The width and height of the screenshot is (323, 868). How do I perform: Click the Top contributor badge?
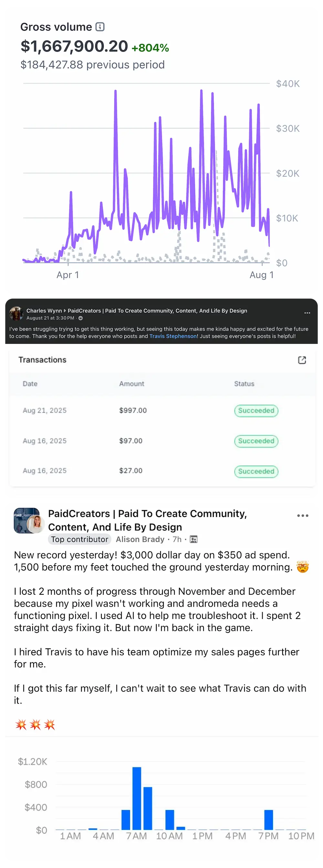(x=80, y=539)
